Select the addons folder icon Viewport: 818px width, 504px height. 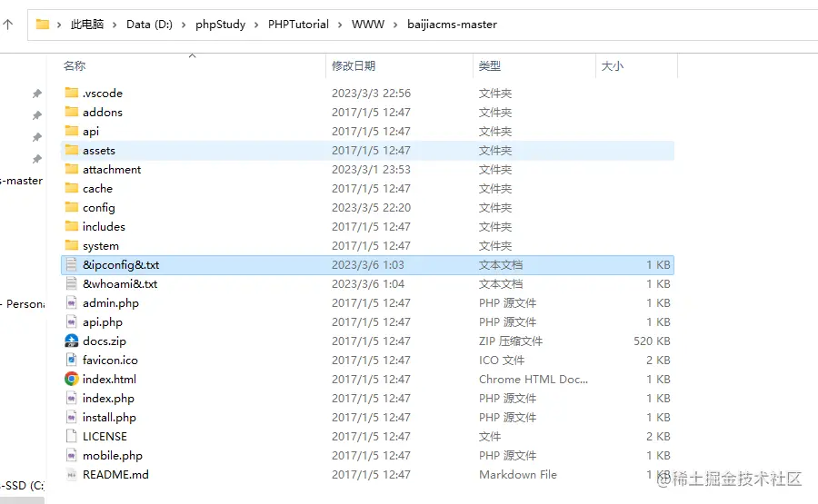72,112
